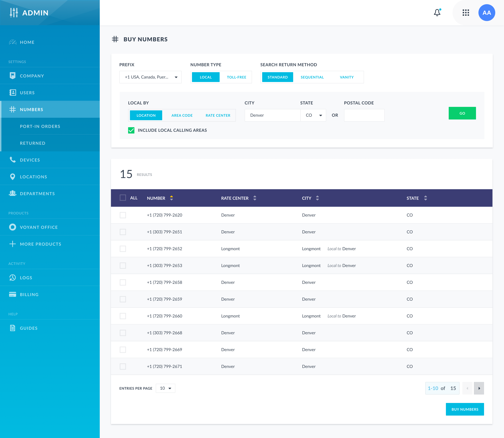Screen dimensions: 504x438
Task: Click the AA user avatar
Action: tap(486, 13)
